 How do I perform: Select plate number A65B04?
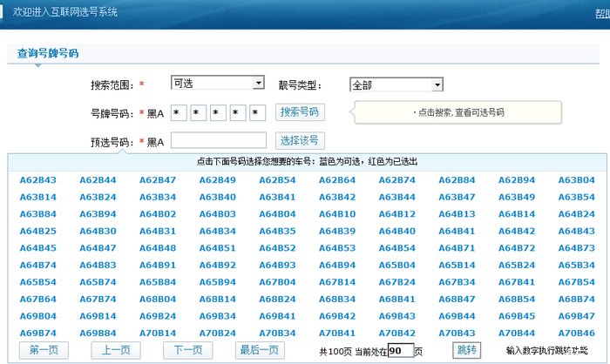[397, 266]
